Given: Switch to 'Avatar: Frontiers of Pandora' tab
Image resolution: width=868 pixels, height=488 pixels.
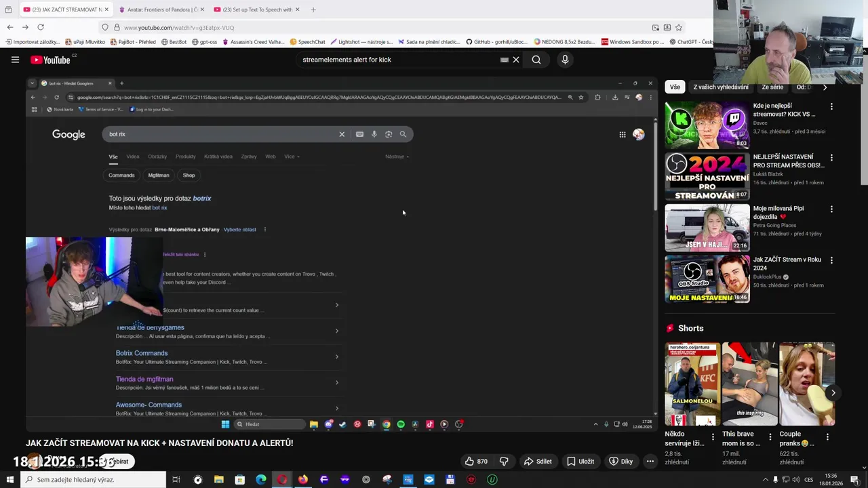Looking at the screenshot, I should pos(161,9).
